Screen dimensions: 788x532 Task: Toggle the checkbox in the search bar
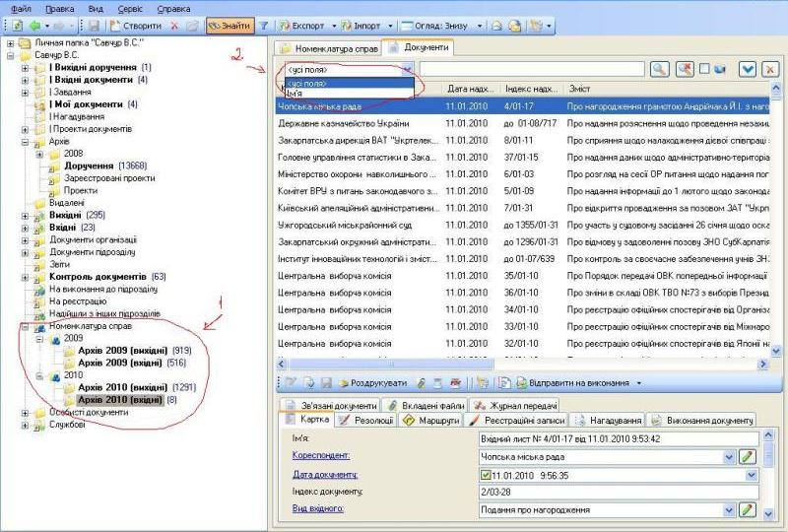[x=704, y=68]
